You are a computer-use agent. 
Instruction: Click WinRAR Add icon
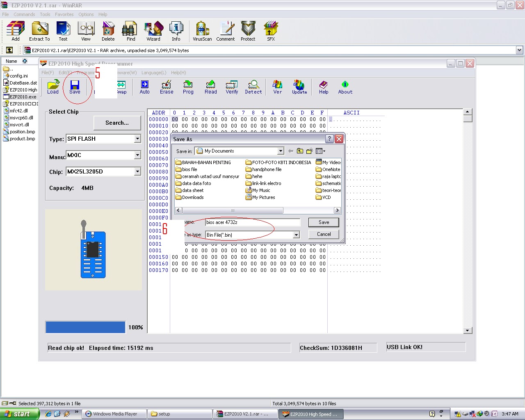point(16,31)
